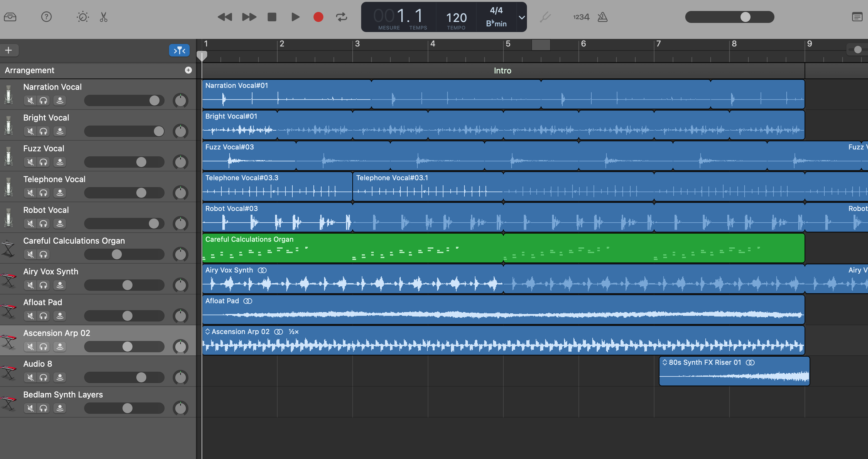The height and width of the screenshot is (459, 868).
Task: Click Bright Vocal track pan knob
Action: [181, 131]
